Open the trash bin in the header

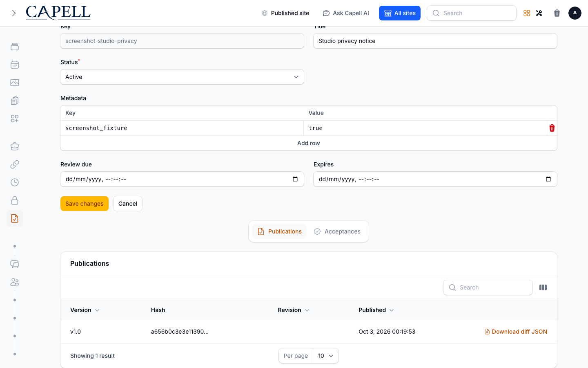point(557,13)
